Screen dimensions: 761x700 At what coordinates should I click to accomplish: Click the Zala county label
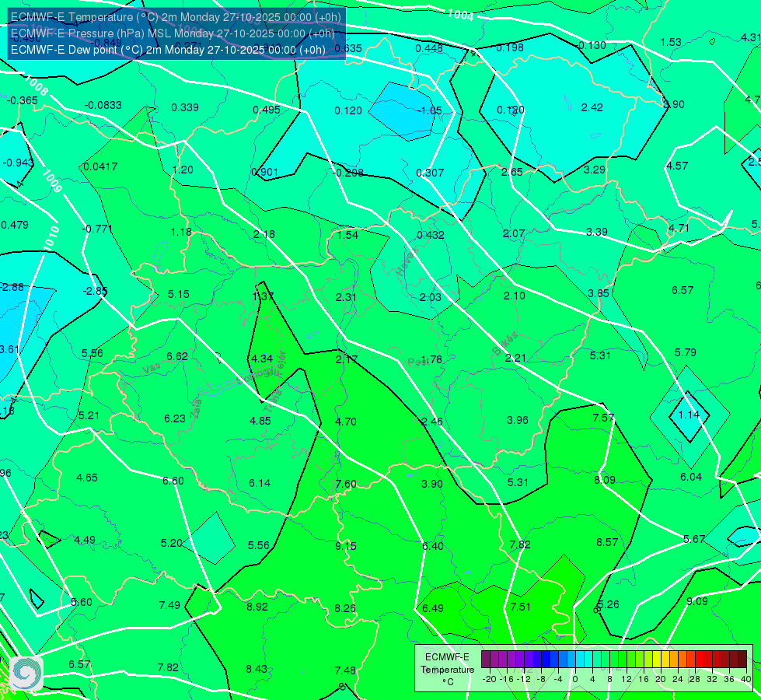tap(196, 408)
